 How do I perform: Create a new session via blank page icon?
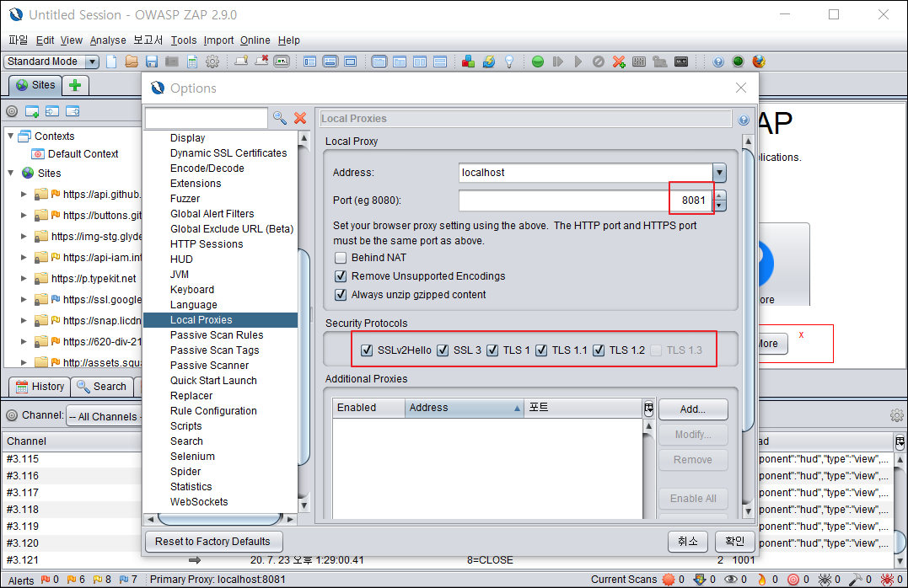click(x=111, y=61)
